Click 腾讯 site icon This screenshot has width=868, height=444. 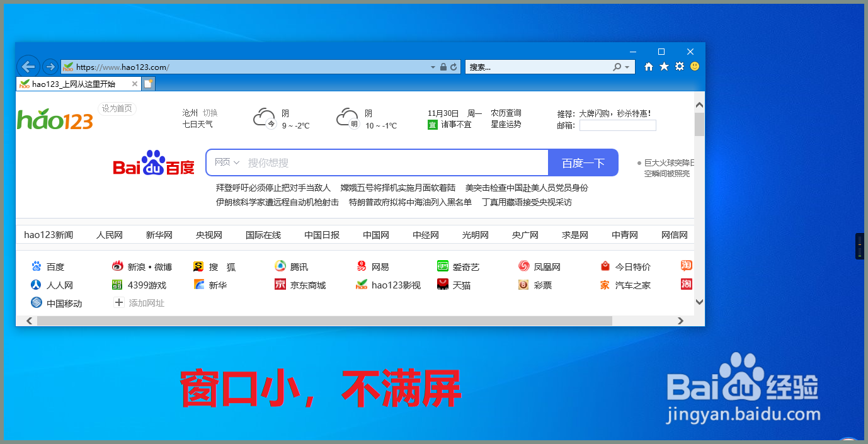point(280,266)
